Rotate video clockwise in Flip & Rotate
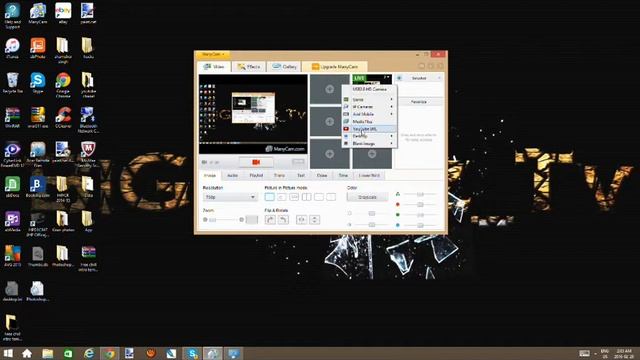 [x=270, y=220]
